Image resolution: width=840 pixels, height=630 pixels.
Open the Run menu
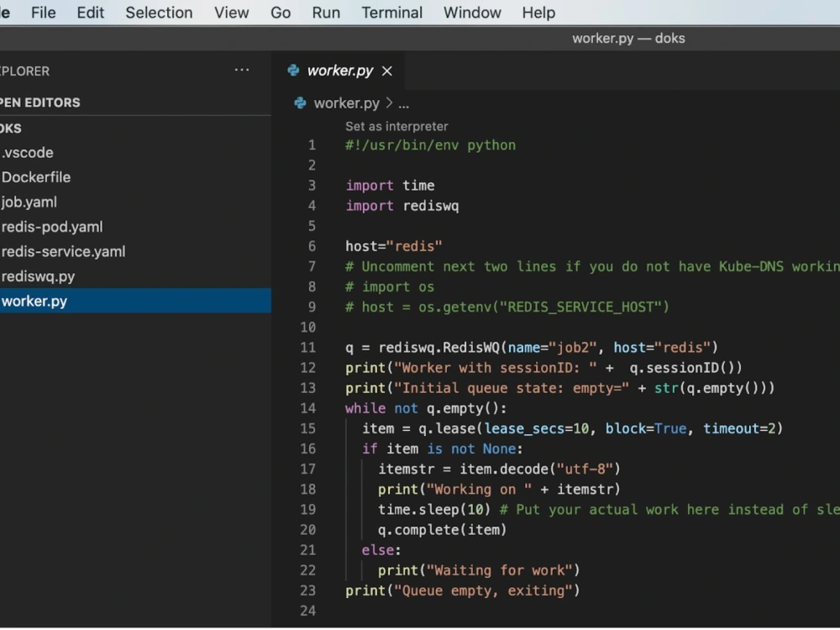pyautogui.click(x=326, y=13)
